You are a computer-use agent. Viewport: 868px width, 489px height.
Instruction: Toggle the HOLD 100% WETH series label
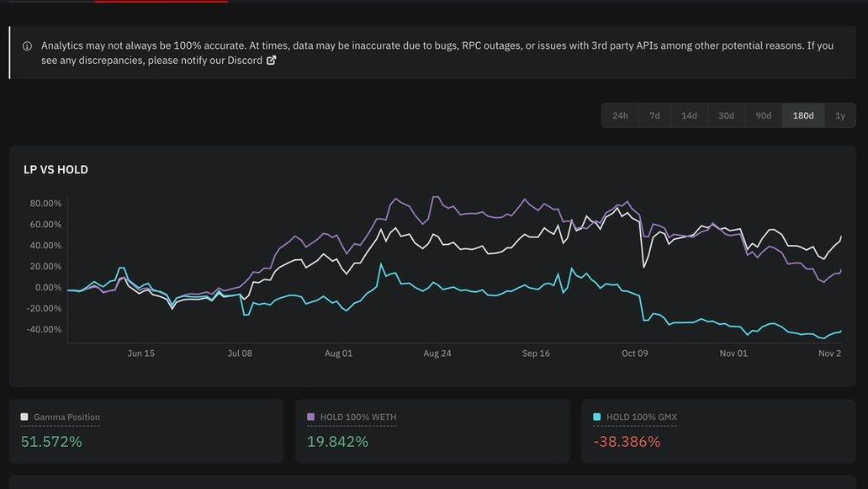(358, 417)
